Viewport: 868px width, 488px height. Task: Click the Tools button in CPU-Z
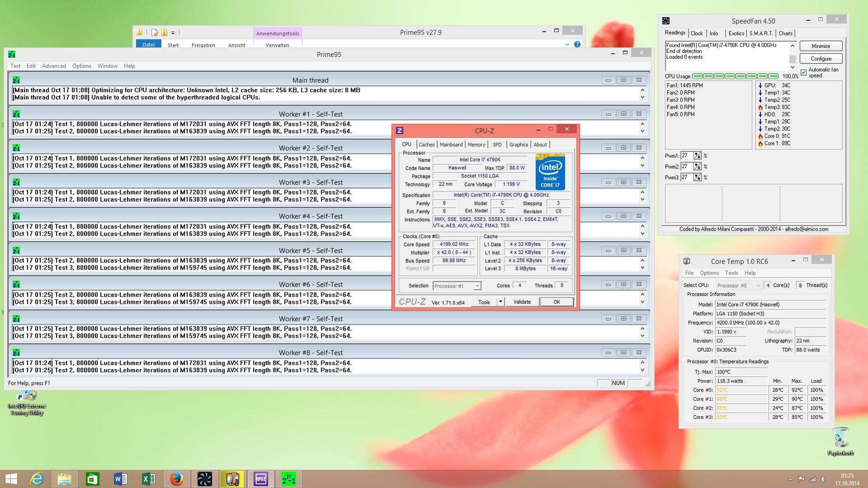(484, 302)
